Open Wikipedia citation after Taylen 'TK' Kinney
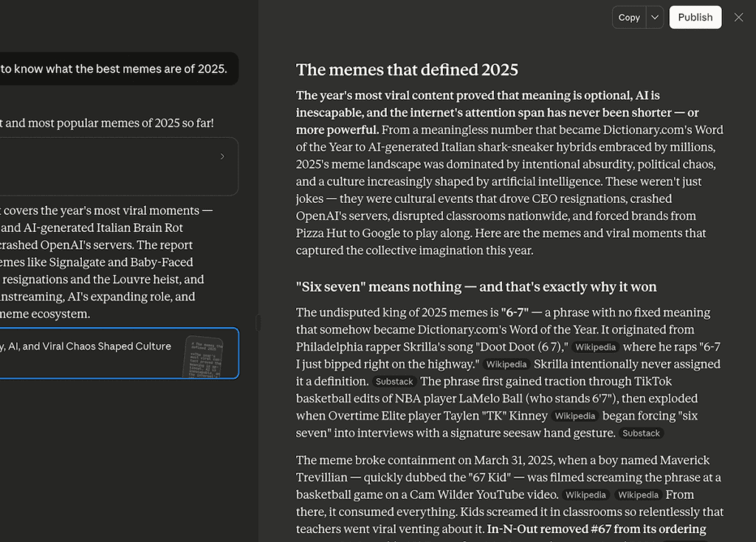Viewport: 756px width, 542px height. pos(574,416)
